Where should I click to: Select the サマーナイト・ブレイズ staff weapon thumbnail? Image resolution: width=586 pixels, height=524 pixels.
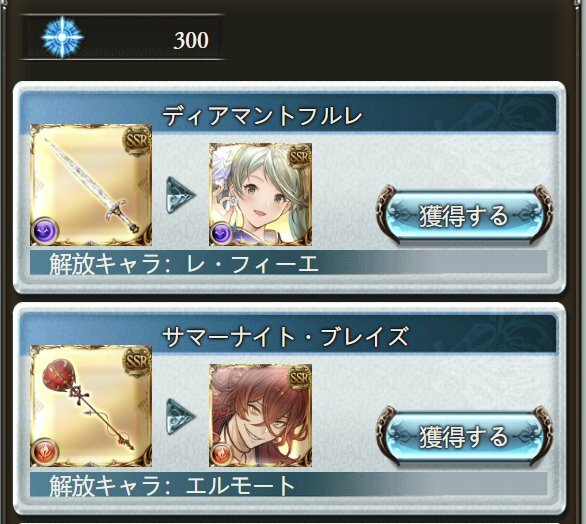click(x=91, y=406)
